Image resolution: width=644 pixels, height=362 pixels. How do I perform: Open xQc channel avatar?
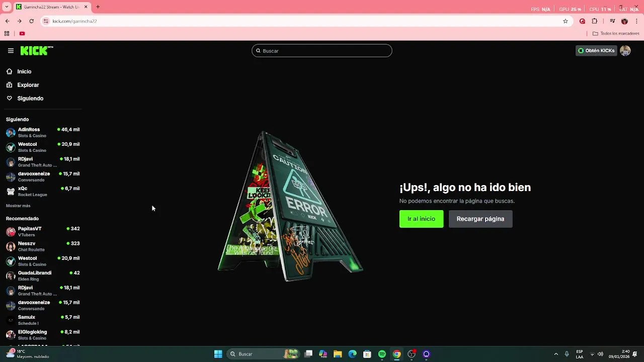coord(11,192)
